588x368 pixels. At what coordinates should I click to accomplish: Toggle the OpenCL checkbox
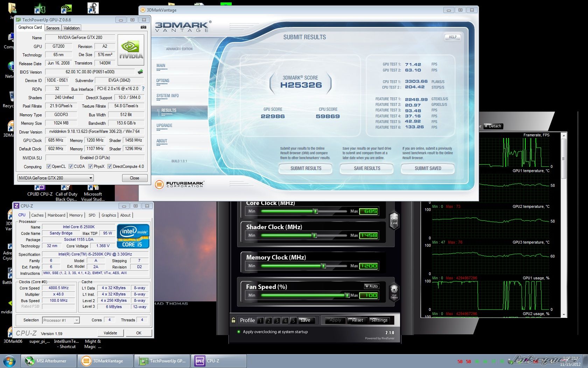49,166
